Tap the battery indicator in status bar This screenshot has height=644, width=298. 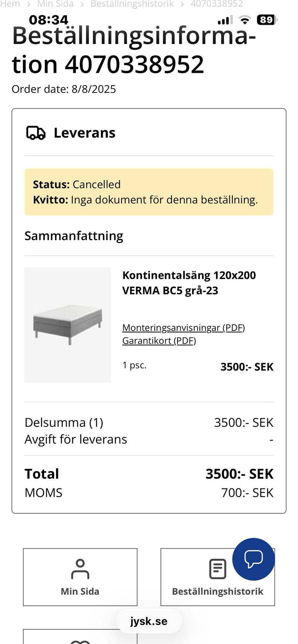click(267, 20)
